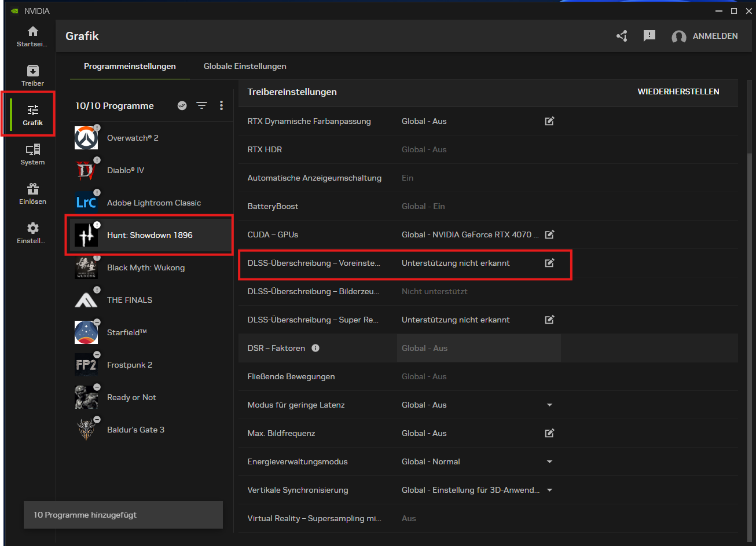Open Einstellungen gear in sidebar
The height and width of the screenshot is (546, 756).
[32, 233]
